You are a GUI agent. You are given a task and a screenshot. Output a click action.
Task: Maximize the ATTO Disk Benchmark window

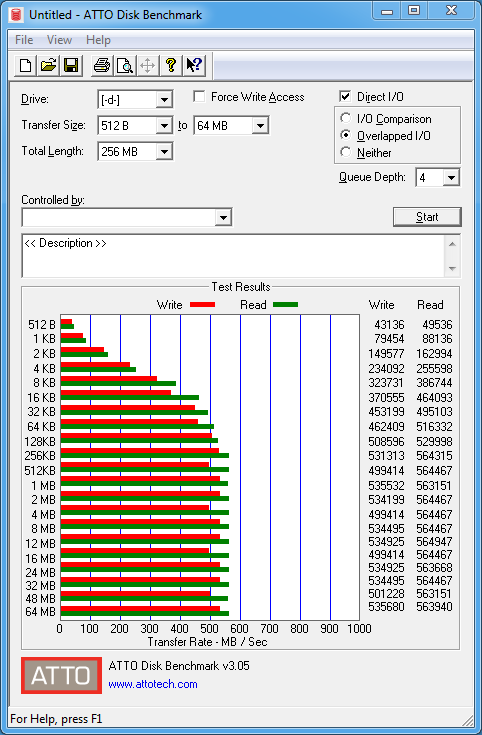pyautogui.click(x=414, y=11)
